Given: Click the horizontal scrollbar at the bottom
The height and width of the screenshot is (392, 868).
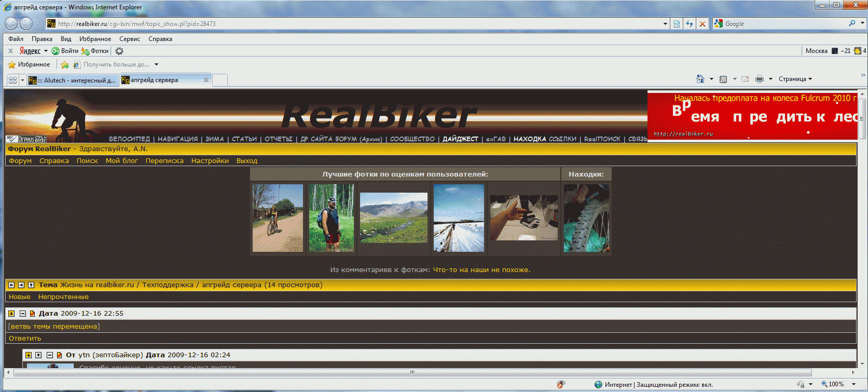Looking at the screenshot, I should click(x=412, y=372).
